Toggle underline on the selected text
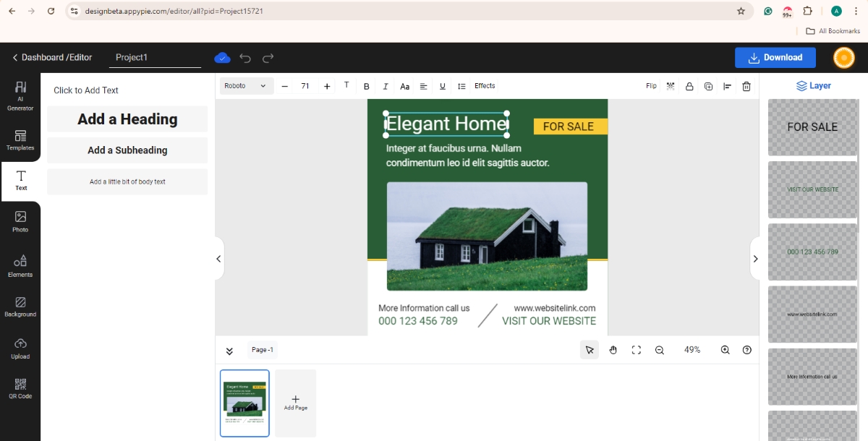 click(442, 86)
